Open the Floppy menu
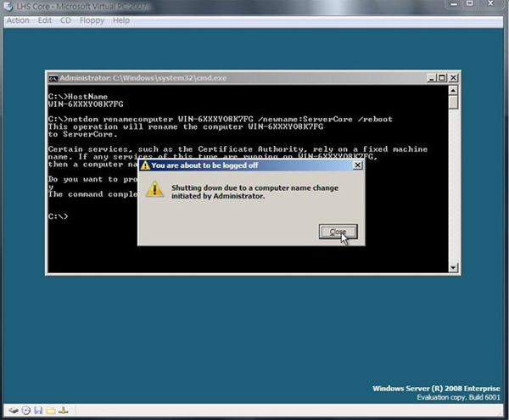Screen dimensions: 509x420 (x=91, y=20)
